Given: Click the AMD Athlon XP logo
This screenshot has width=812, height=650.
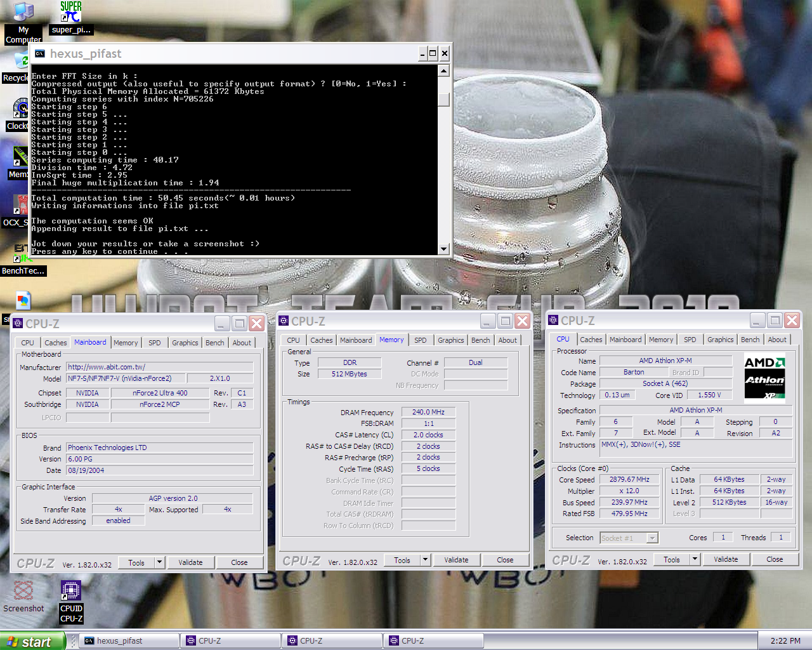Looking at the screenshot, I should tap(764, 378).
